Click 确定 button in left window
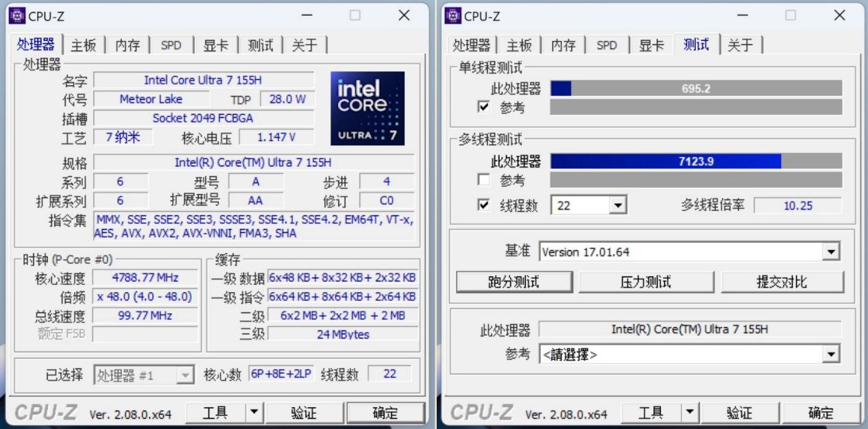The image size is (868, 429). (x=385, y=413)
